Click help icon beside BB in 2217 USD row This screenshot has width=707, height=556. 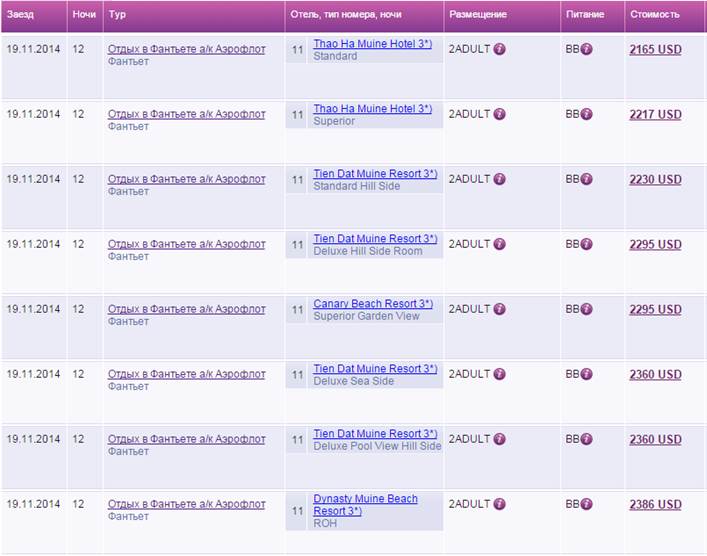587,114
